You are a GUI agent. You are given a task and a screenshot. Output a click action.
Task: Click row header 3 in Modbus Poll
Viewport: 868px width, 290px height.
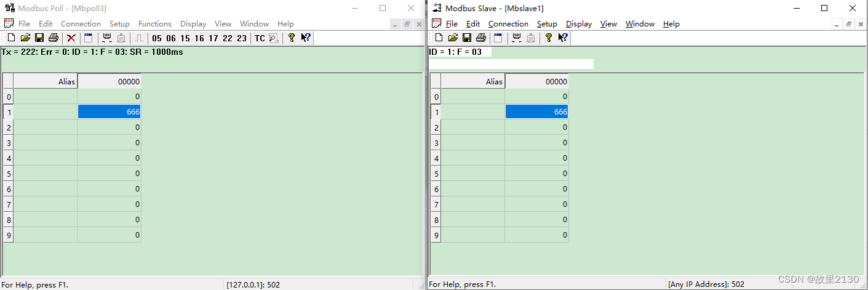9,143
